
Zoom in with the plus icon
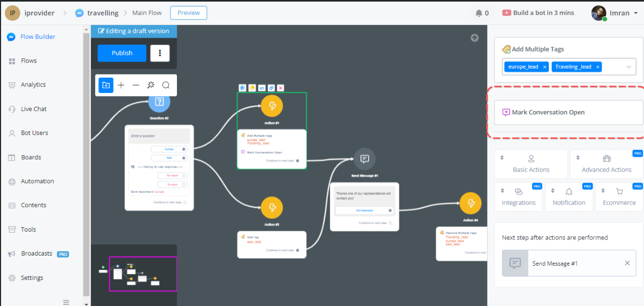121,85
